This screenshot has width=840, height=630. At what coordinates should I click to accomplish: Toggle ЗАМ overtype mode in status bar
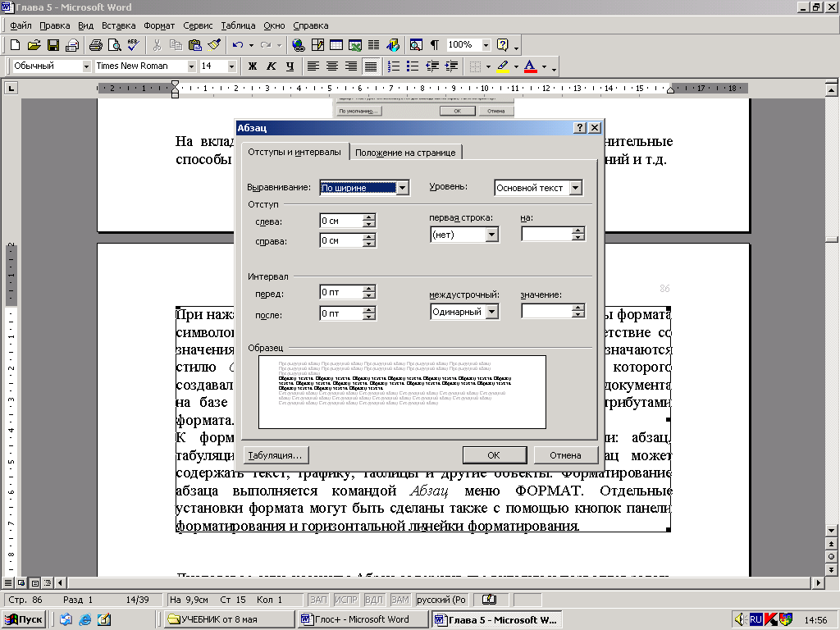pyautogui.click(x=399, y=600)
